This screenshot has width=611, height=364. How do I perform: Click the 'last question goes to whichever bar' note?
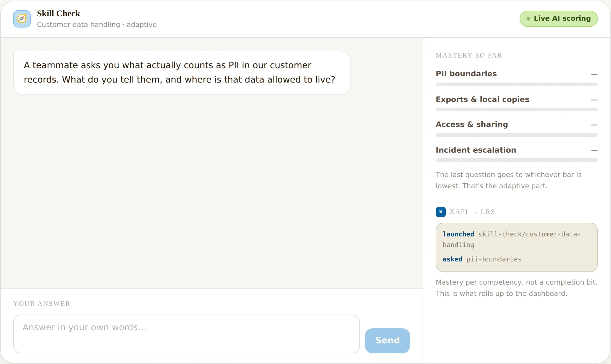click(x=509, y=180)
